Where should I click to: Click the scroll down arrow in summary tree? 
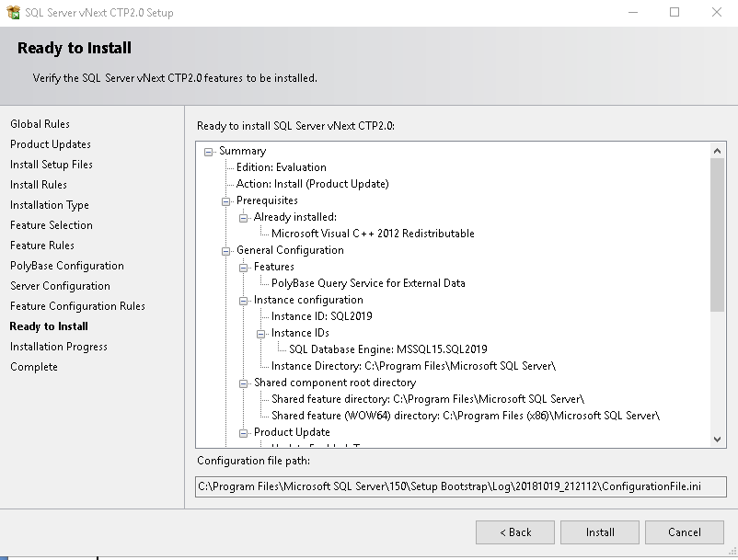pyautogui.click(x=718, y=440)
